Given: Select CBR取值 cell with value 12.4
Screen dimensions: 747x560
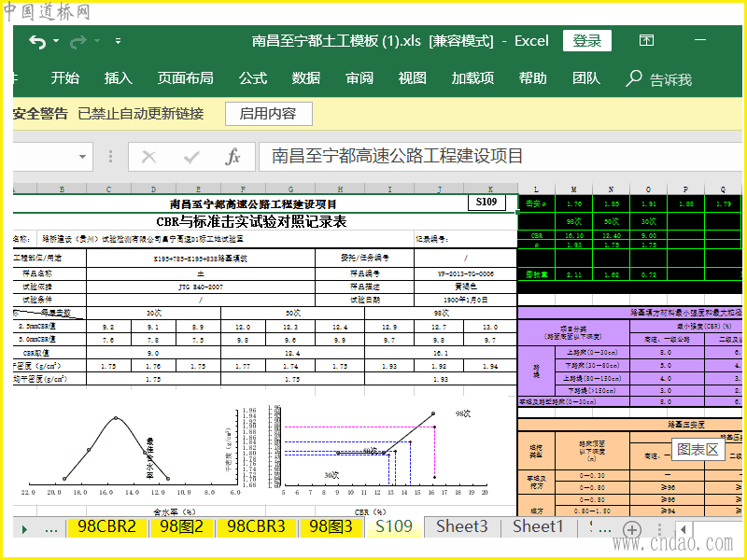Looking at the screenshot, I should point(292,353).
